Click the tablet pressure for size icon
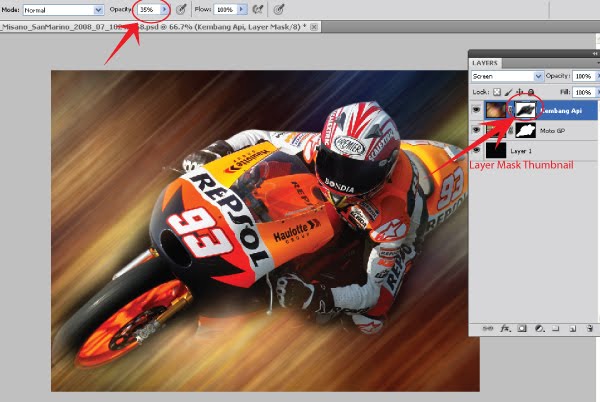Image resolution: width=600 pixels, height=402 pixels. [x=279, y=9]
